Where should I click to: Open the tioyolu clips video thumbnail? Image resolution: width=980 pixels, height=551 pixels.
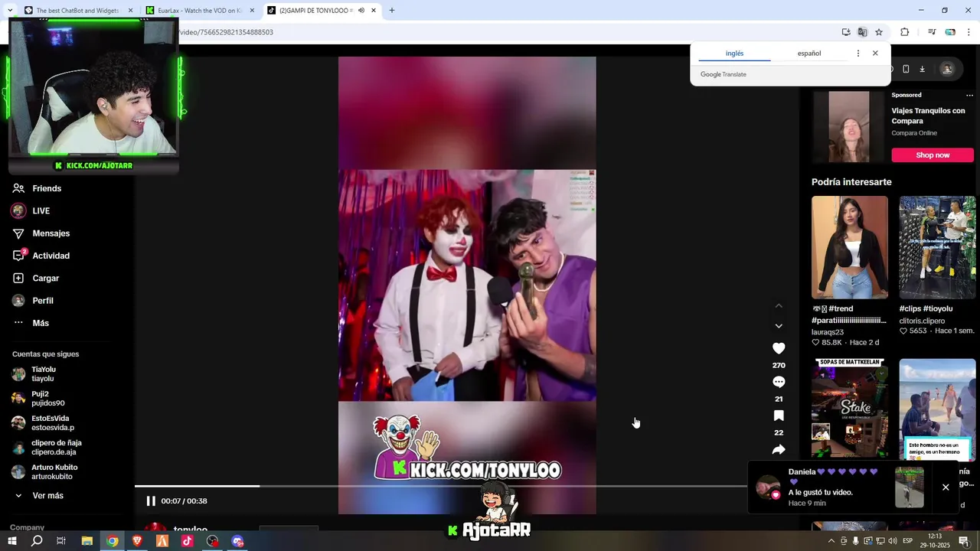coord(937,247)
